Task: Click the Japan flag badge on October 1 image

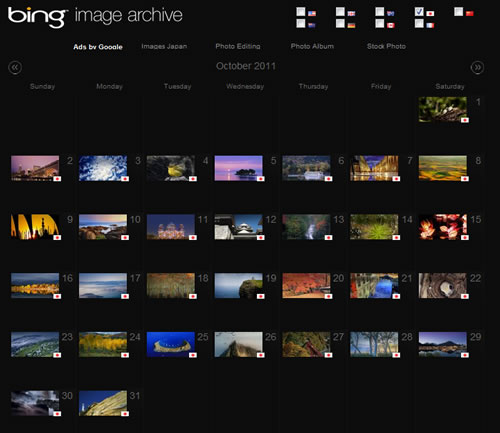Action: pyautogui.click(x=465, y=120)
